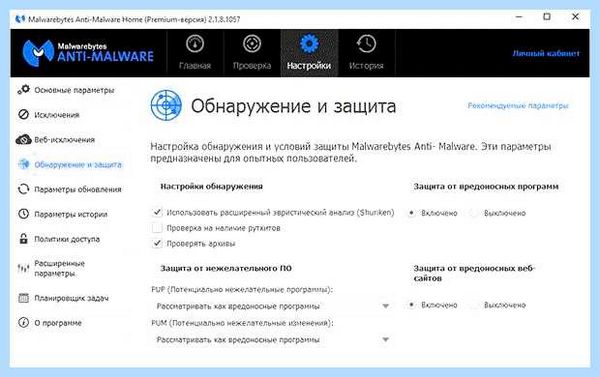Viewport: 600px width, 377px height.
Task: Open Политики доступа section
Action: [x=67, y=239]
